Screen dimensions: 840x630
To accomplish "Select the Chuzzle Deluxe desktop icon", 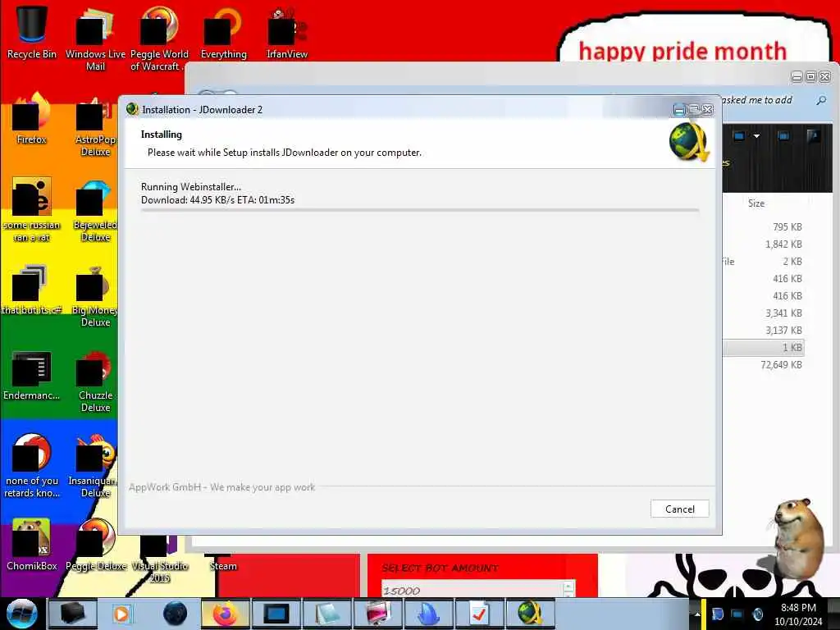I will pyautogui.click(x=95, y=381).
